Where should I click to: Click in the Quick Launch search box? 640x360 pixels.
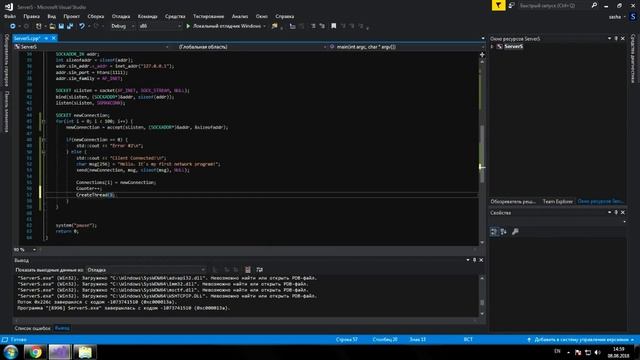[553, 6]
